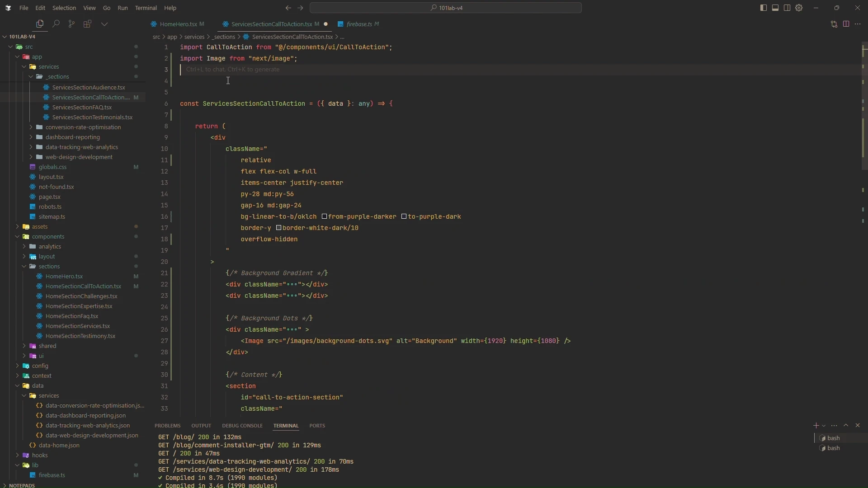This screenshot has height=488, width=868.
Task: Split the editor right
Action: 846,24
